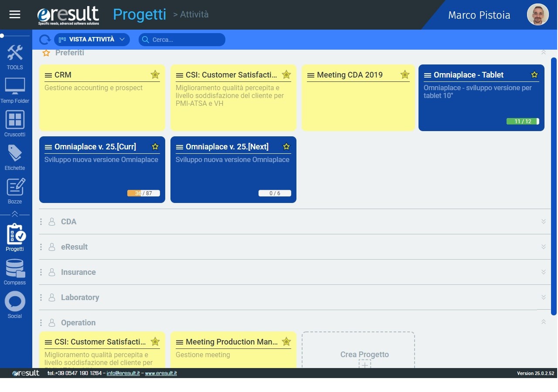This screenshot has height=392, width=558.
Task: Toggle favorite star on Meeting Production Man...
Action: [x=286, y=341]
